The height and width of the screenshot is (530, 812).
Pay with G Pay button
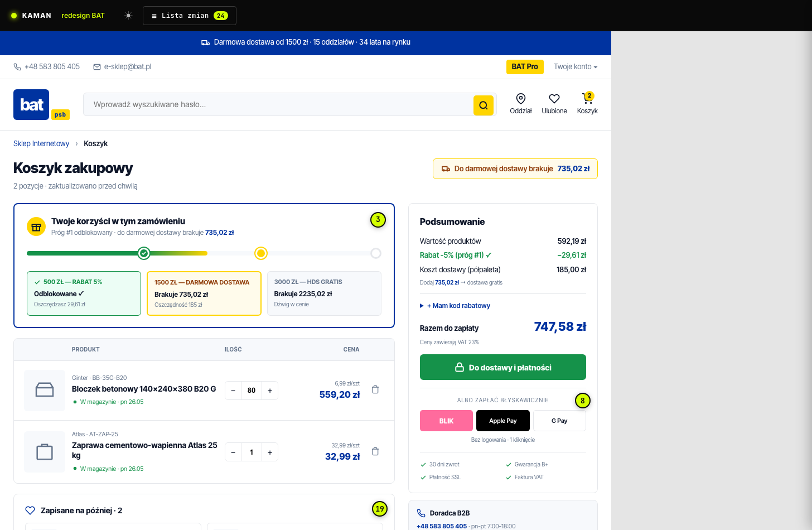pyautogui.click(x=559, y=421)
